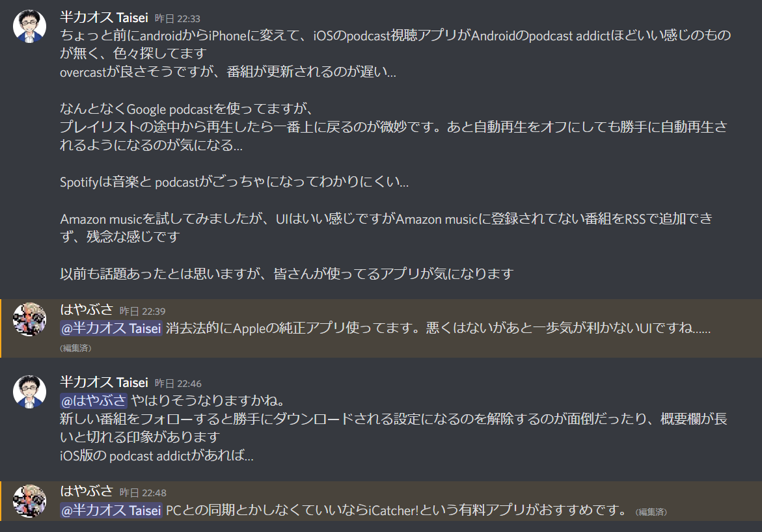Click timestamp 昨日 22:48
Screen dimensions: 762x532
click(143, 493)
